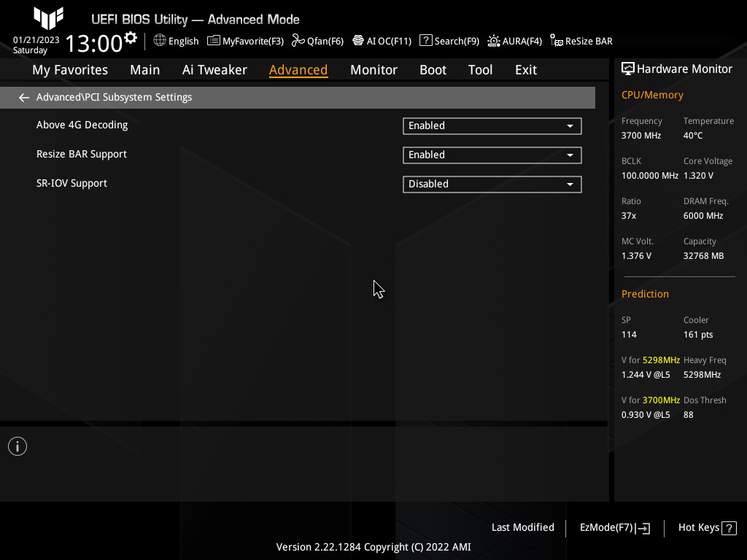Select the Above 4G Decoding label
Viewport: 747px width, 560px height.
(x=82, y=125)
